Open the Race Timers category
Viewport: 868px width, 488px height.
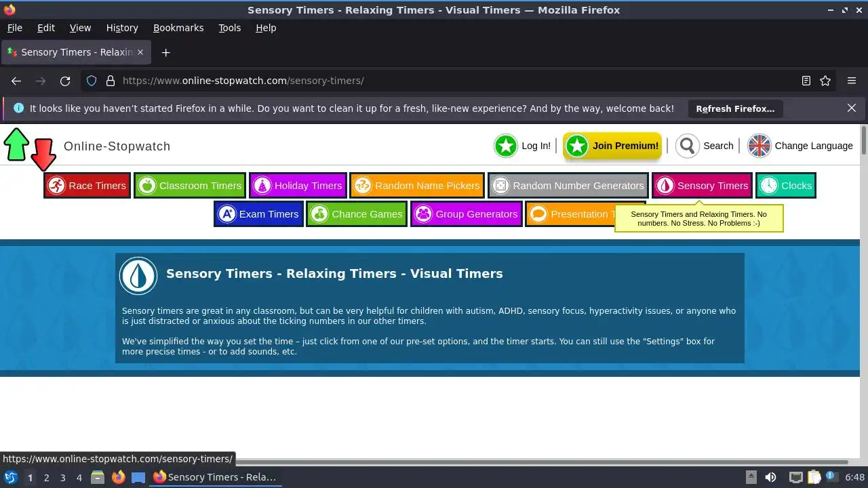[87, 186]
